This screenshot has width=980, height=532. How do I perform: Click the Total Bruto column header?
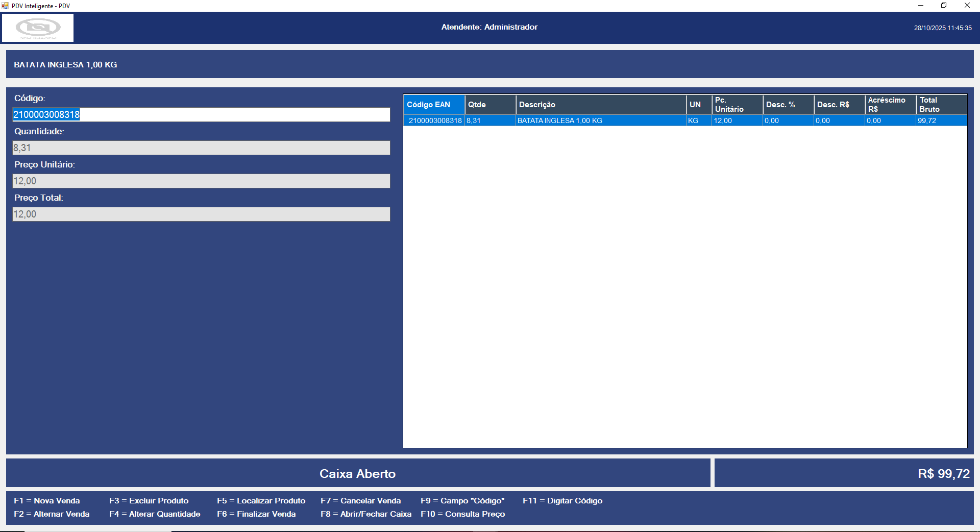(x=941, y=105)
